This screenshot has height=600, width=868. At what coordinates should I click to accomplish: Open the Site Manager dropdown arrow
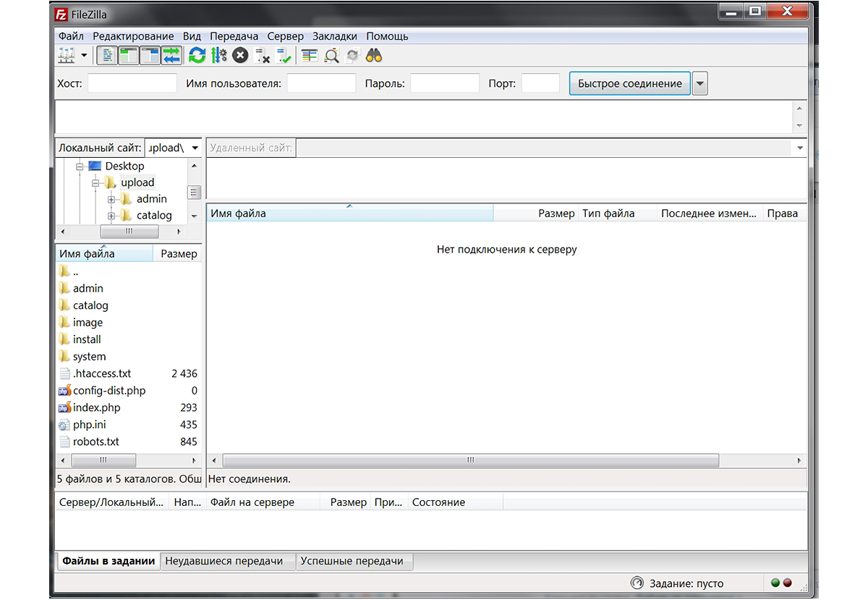84,55
